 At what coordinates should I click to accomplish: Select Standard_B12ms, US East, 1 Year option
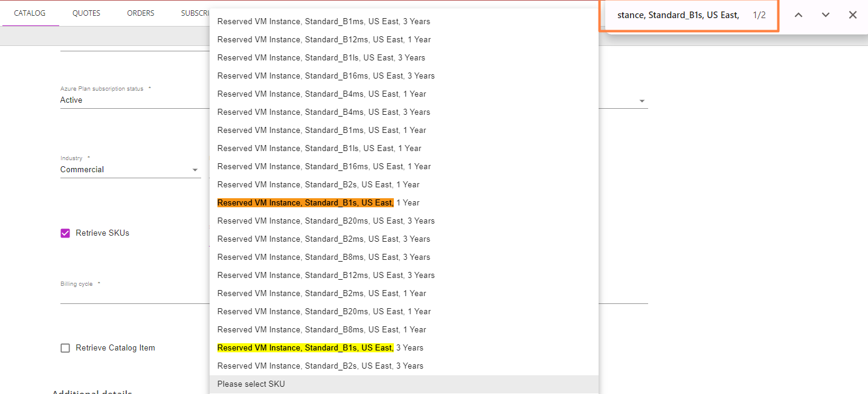coord(404,40)
